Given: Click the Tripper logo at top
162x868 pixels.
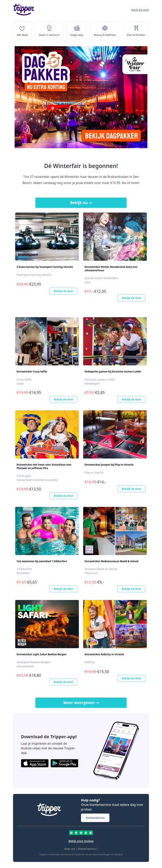Looking at the screenshot, I should (x=23, y=9).
